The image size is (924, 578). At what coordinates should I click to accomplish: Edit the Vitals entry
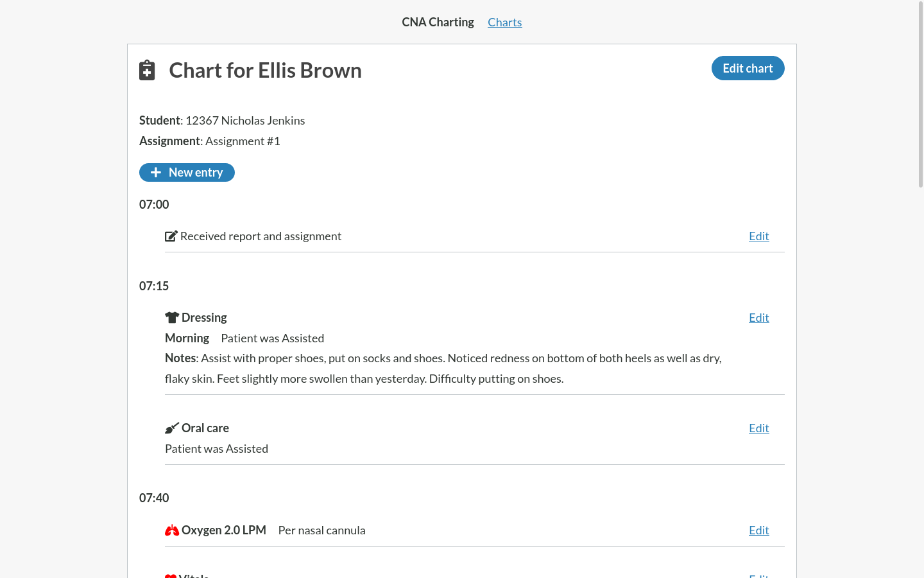pos(758,575)
